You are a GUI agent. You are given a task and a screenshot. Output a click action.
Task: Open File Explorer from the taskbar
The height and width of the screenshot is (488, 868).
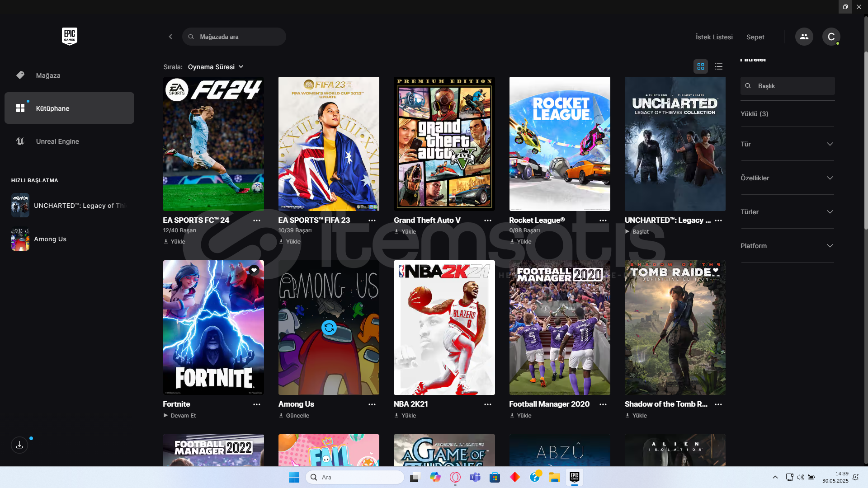[x=554, y=477]
